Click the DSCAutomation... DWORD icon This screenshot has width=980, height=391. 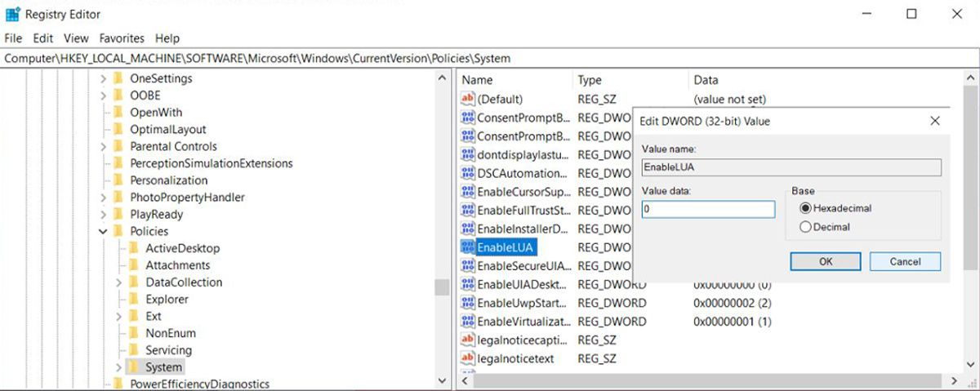(468, 173)
